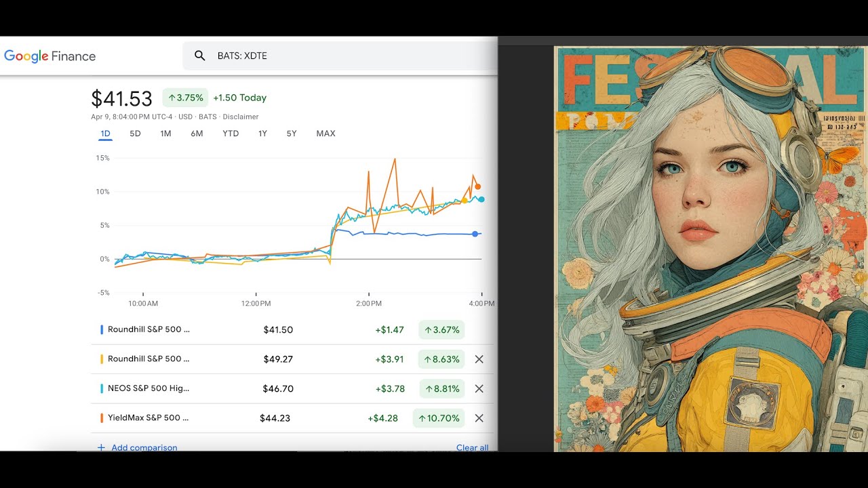Screen dimensions: 868x488
Task: Click the 8.63% change badge
Action: tap(441, 359)
